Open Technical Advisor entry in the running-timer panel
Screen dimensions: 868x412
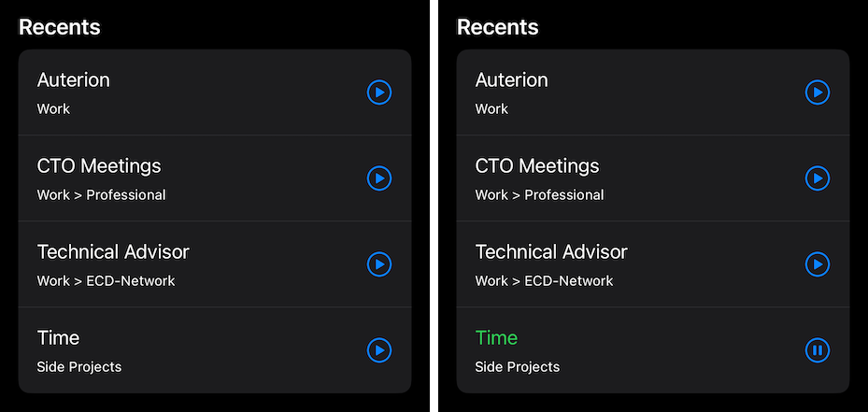pyautogui.click(x=653, y=264)
